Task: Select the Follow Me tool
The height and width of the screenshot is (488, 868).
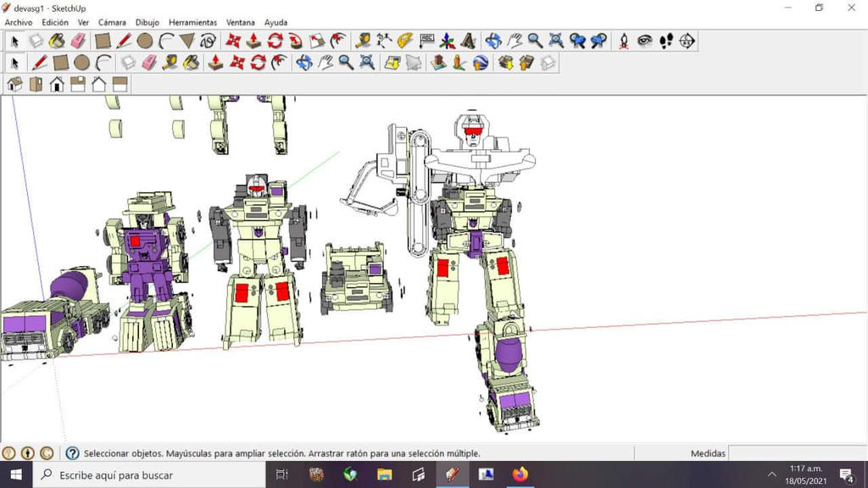Action: coord(338,41)
